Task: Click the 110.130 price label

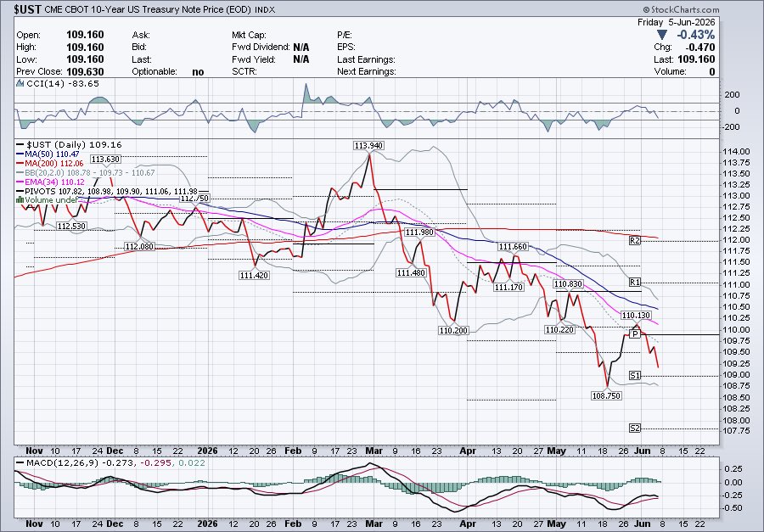Action: point(636,316)
